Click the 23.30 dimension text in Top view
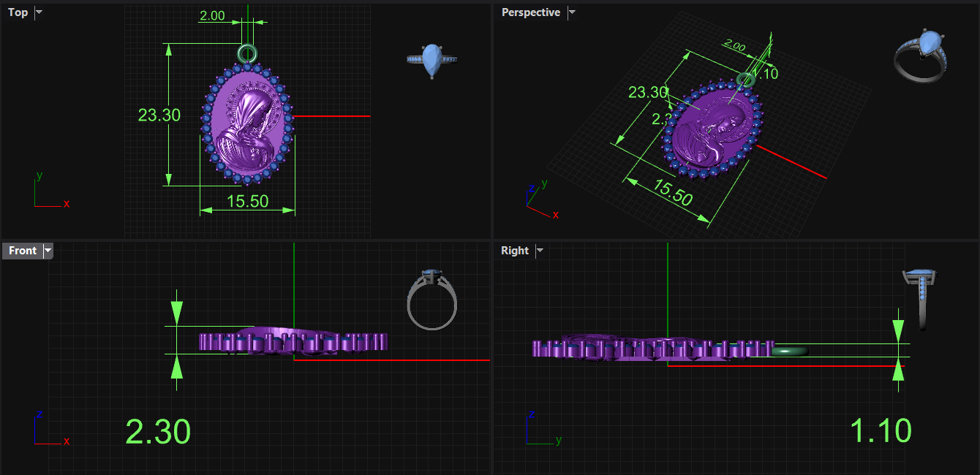Image resolution: width=980 pixels, height=475 pixels. (x=159, y=115)
